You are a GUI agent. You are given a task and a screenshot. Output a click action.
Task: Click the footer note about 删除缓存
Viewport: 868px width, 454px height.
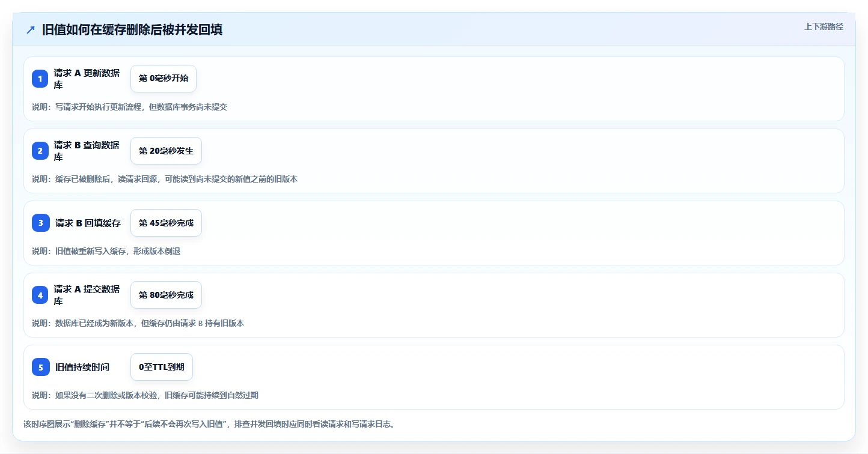tap(209, 424)
